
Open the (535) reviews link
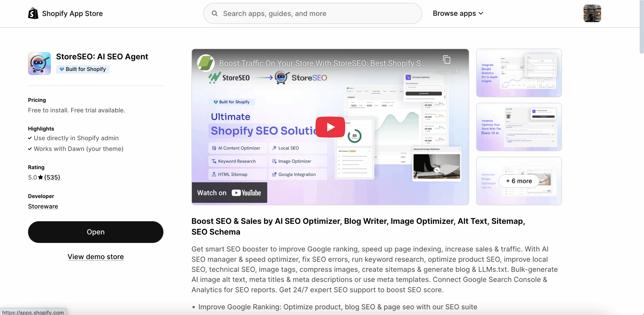(x=52, y=177)
